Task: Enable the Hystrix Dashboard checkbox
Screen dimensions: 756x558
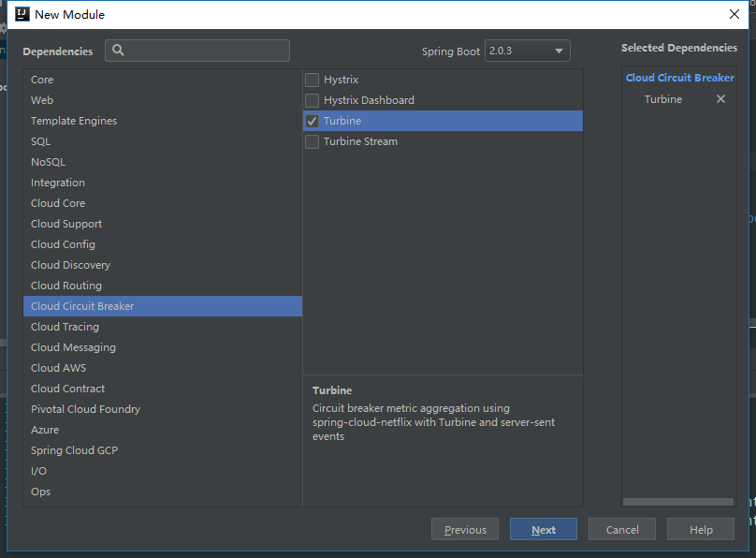Action: 312,100
